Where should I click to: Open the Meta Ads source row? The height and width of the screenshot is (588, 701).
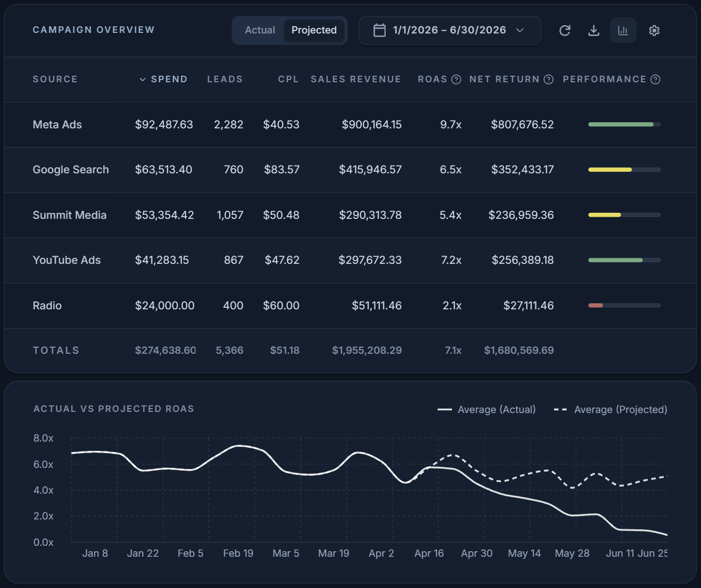pyautogui.click(x=350, y=125)
